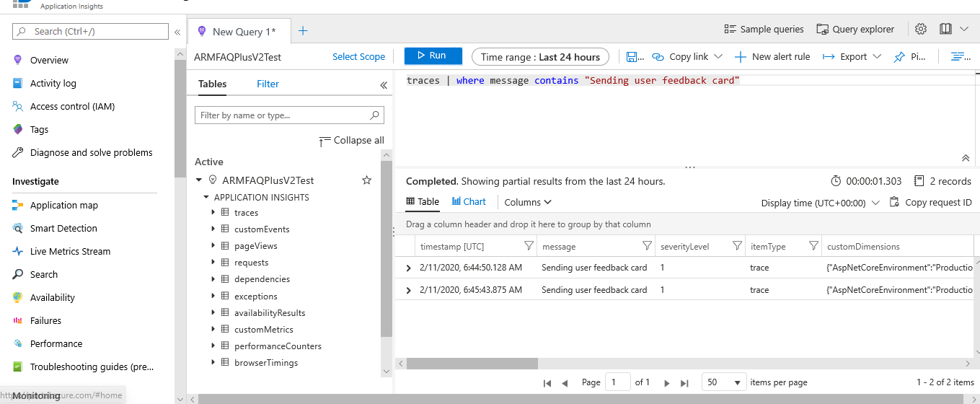Click the Page number input field
980x404 pixels.
coord(618,382)
